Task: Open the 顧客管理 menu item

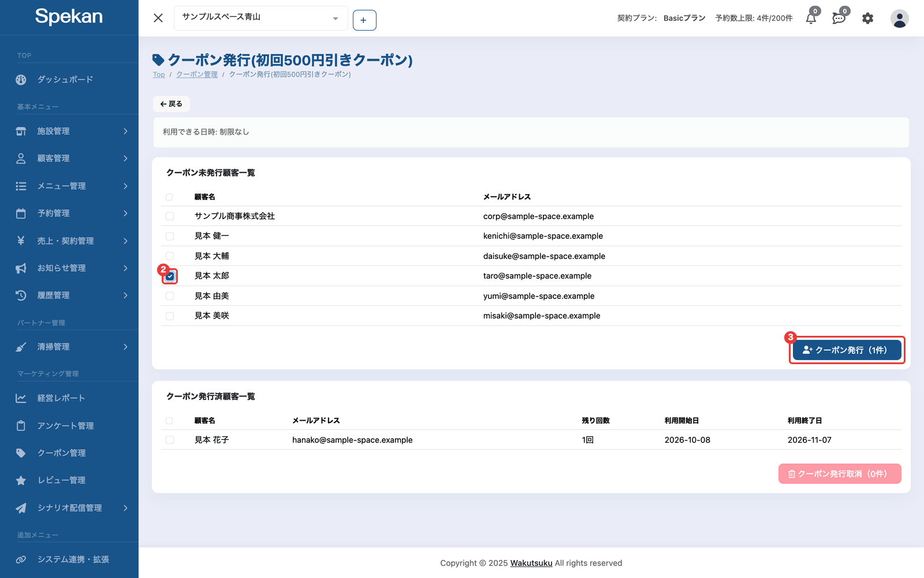Action: tap(69, 158)
